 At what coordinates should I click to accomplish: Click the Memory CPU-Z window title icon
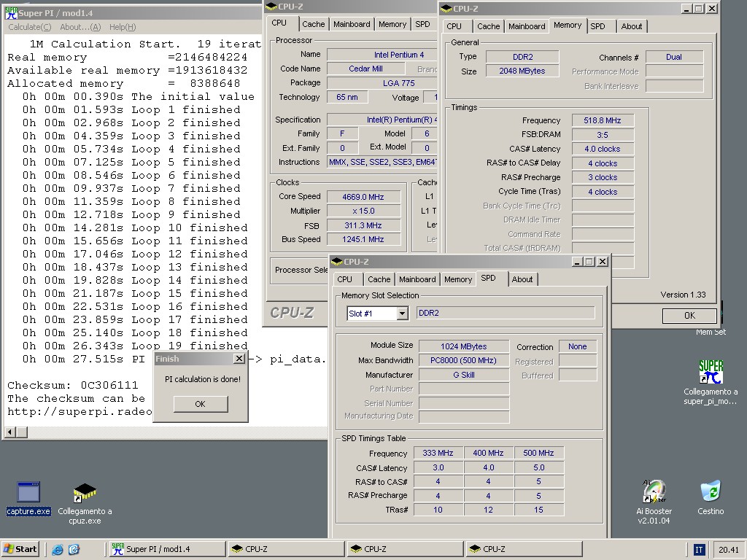[446, 9]
